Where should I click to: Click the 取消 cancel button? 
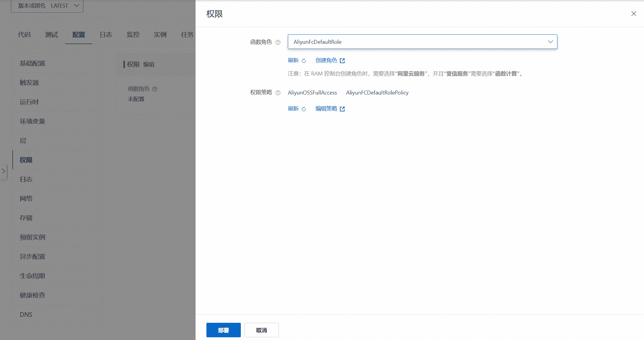point(261,330)
